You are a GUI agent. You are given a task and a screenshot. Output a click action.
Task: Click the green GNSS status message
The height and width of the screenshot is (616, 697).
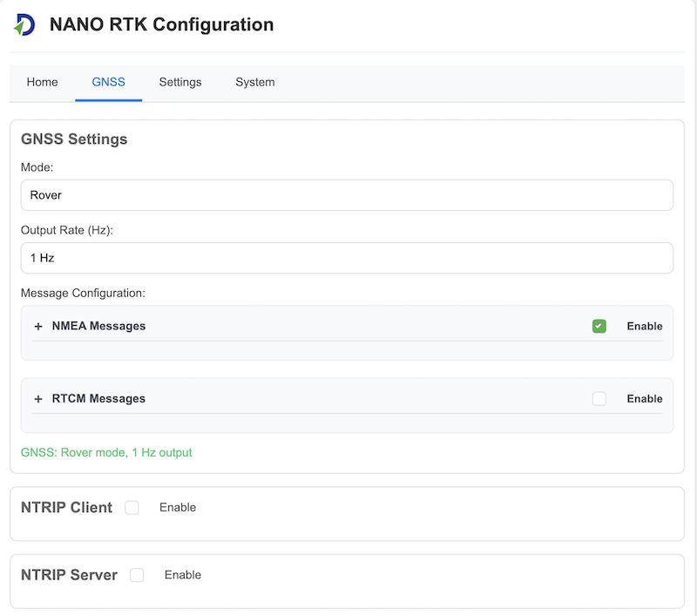(106, 452)
